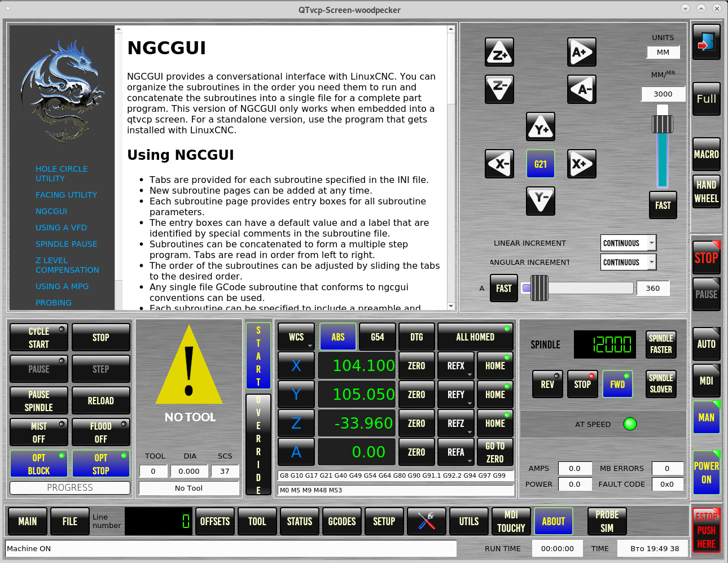Toggle the G21 metric units button
This screenshot has height=563, width=728.
(541, 164)
